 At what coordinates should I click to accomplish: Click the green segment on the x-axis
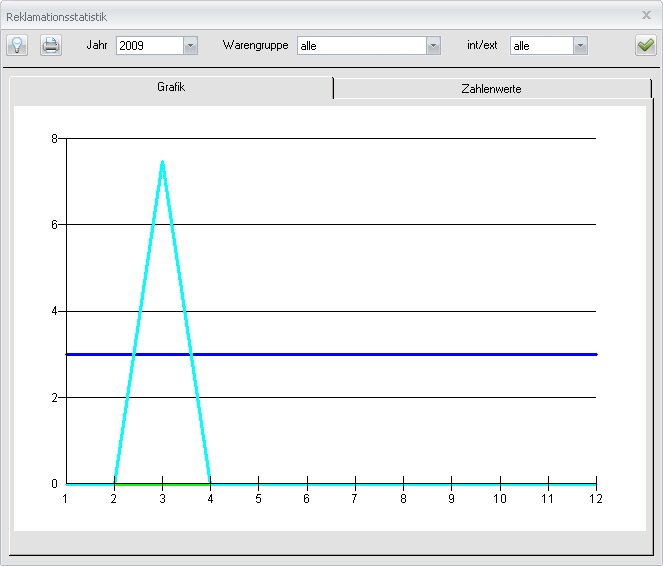coord(162,484)
